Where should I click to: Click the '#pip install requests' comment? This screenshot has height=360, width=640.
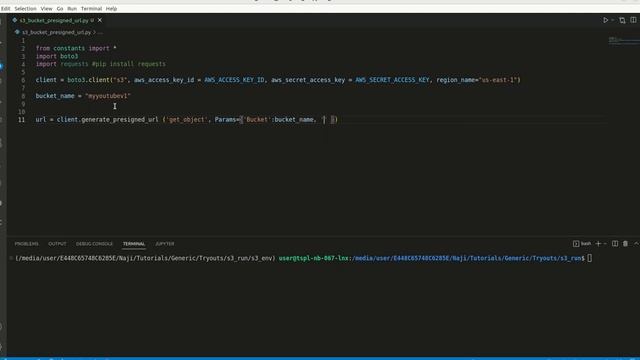(x=129, y=64)
